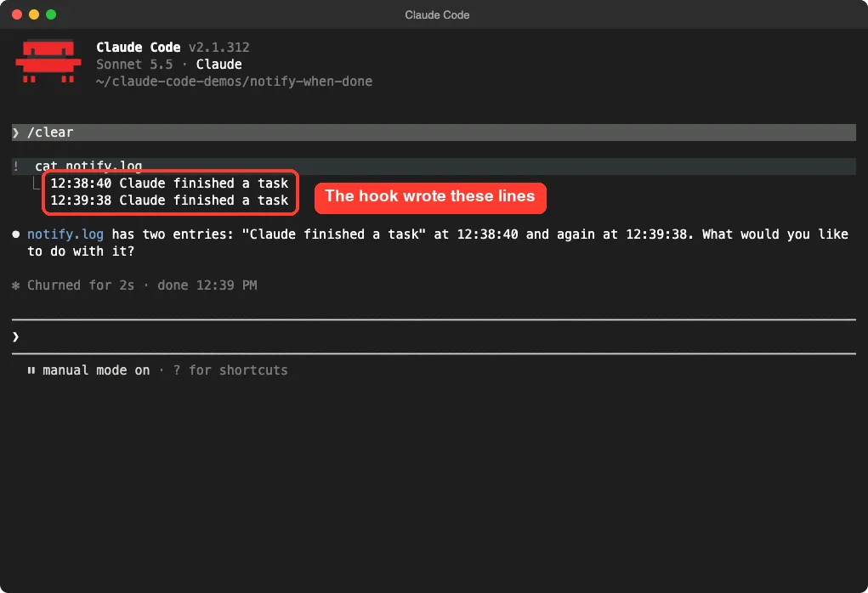
Task: Click the "? for shortcuts" hint
Action: pos(230,370)
